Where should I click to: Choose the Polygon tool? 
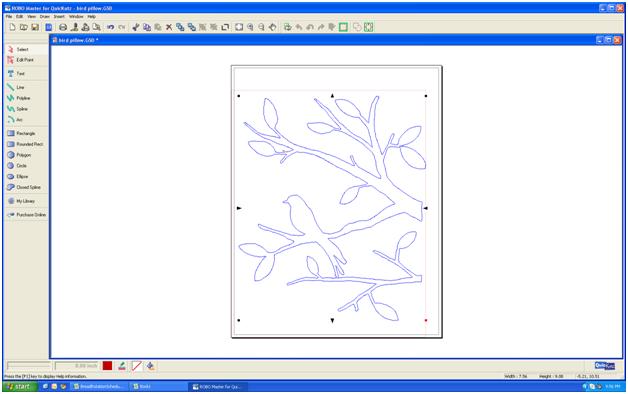(26, 155)
